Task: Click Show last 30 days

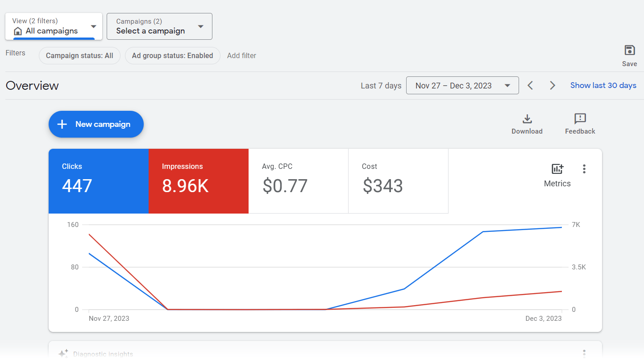Action: click(x=603, y=85)
